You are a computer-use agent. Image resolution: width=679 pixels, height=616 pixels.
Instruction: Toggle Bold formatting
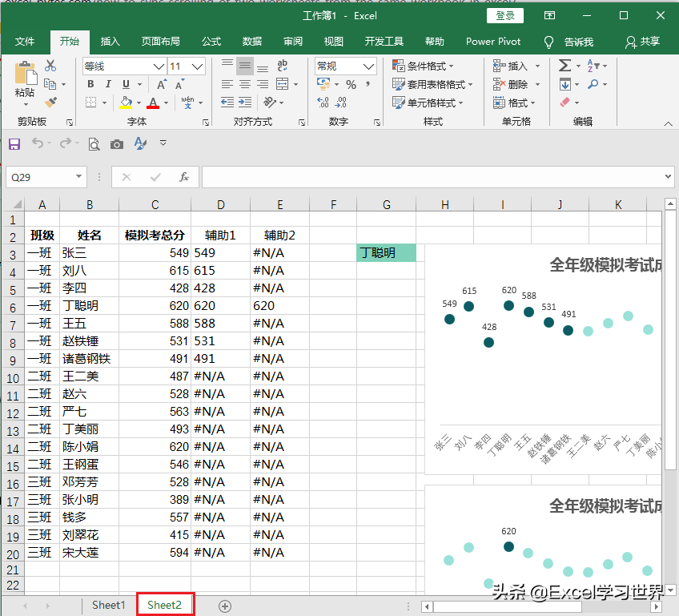tap(90, 84)
